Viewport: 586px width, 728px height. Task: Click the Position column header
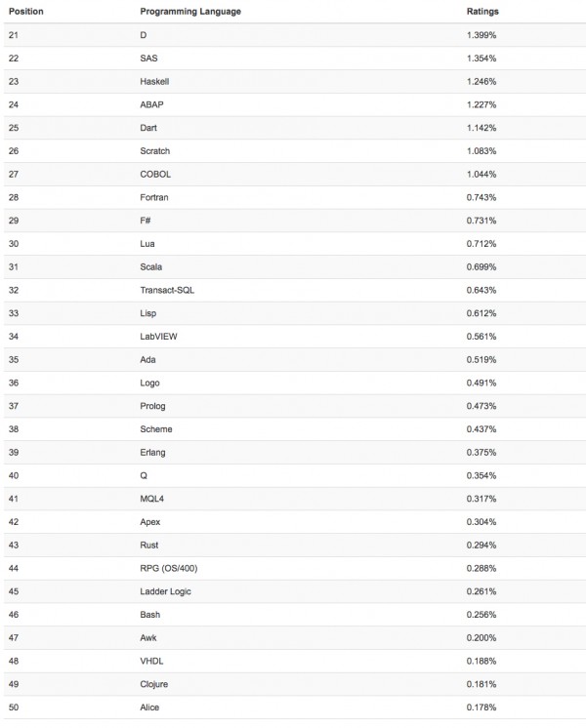point(25,11)
